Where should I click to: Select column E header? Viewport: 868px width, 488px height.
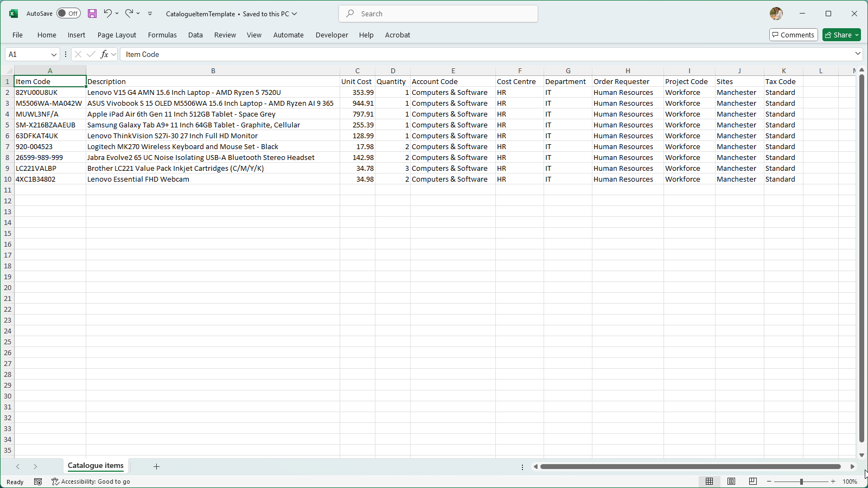tap(453, 70)
